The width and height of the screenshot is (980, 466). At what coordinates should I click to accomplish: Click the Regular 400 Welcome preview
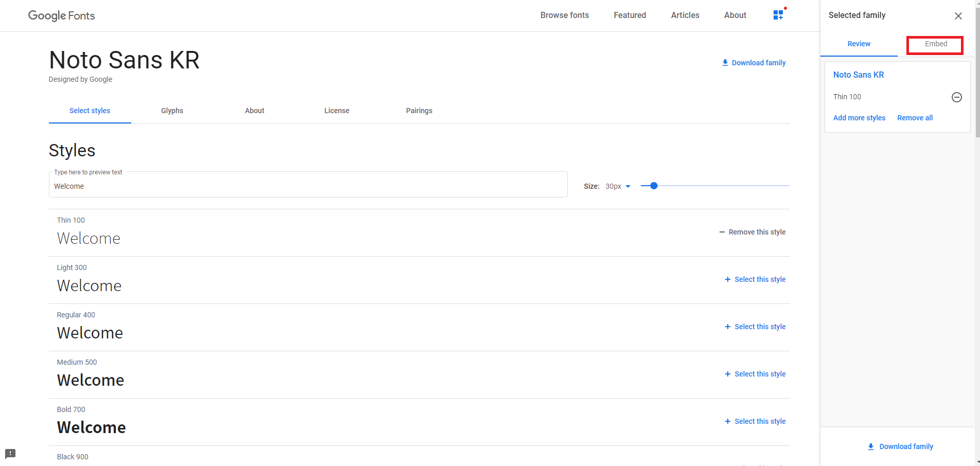(90, 333)
